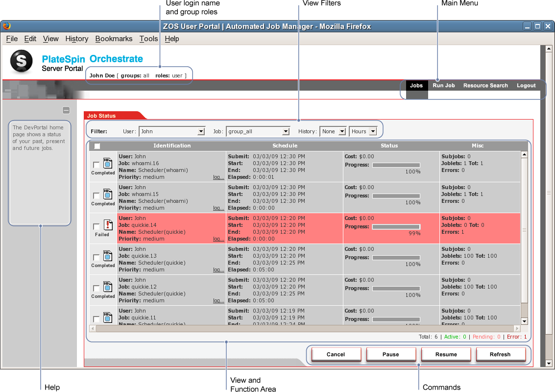Click the PlateSpin S logo
This screenshot has height=392, width=555.
coord(22,61)
